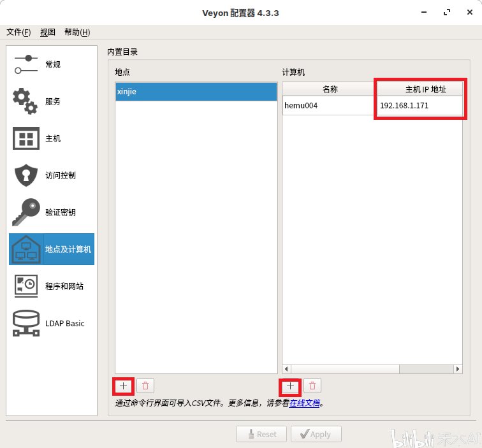
Task: Click the computer table's left scroll arrow
Action: (286, 369)
